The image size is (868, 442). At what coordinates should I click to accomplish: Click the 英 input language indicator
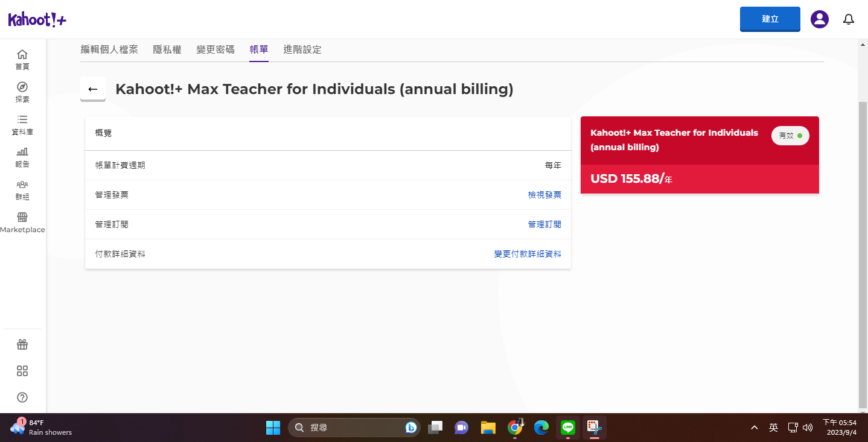[773, 428]
